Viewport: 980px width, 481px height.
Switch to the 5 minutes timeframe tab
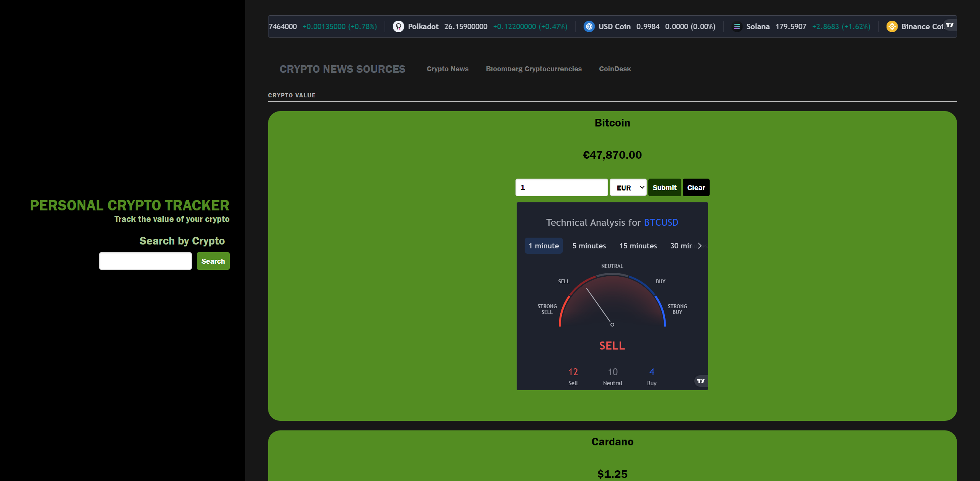coord(589,246)
